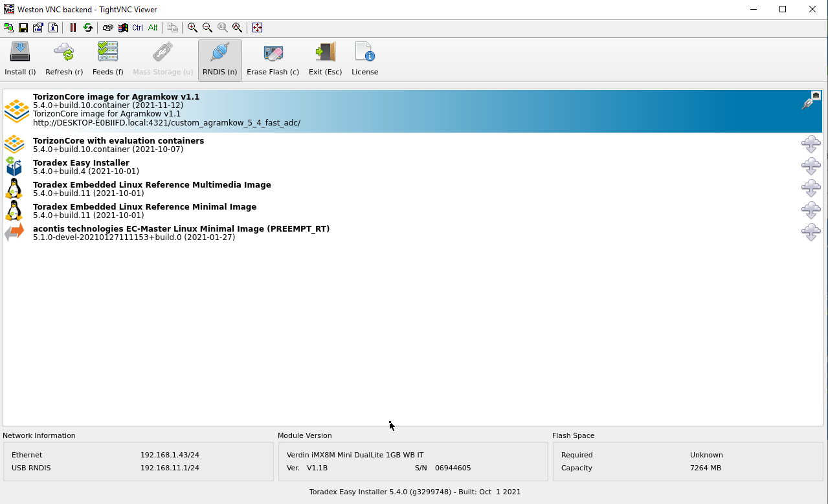
Task: Send Ctrl+Alt+Del keys icon
Action: tap(108, 28)
